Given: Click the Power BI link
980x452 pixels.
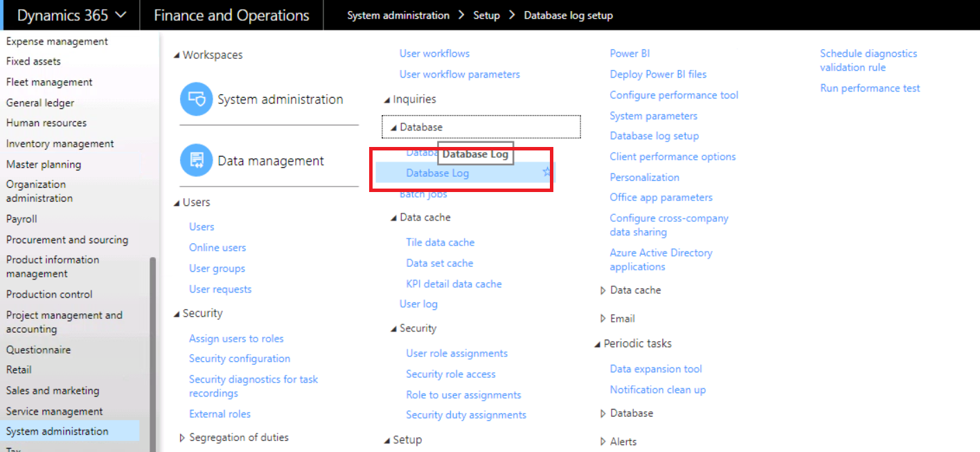Looking at the screenshot, I should (x=630, y=53).
